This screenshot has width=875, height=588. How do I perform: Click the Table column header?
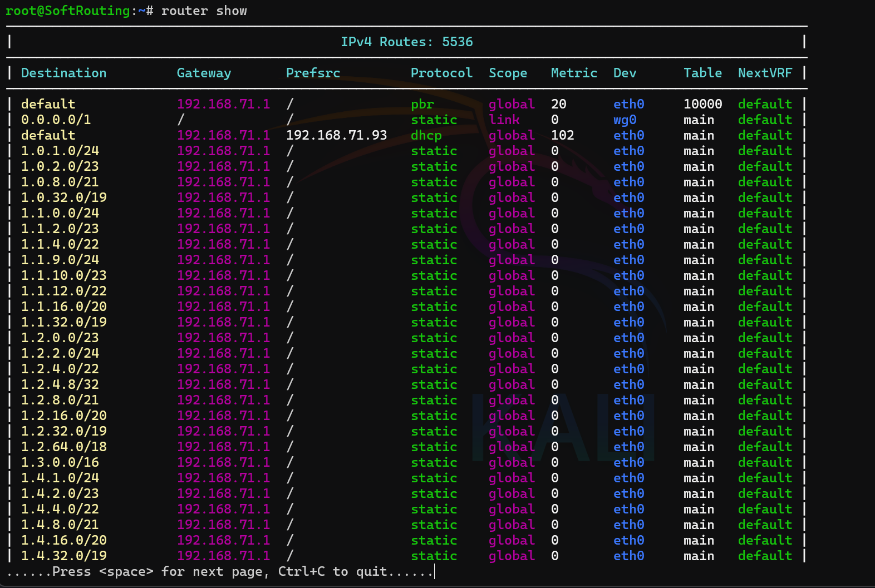click(702, 73)
